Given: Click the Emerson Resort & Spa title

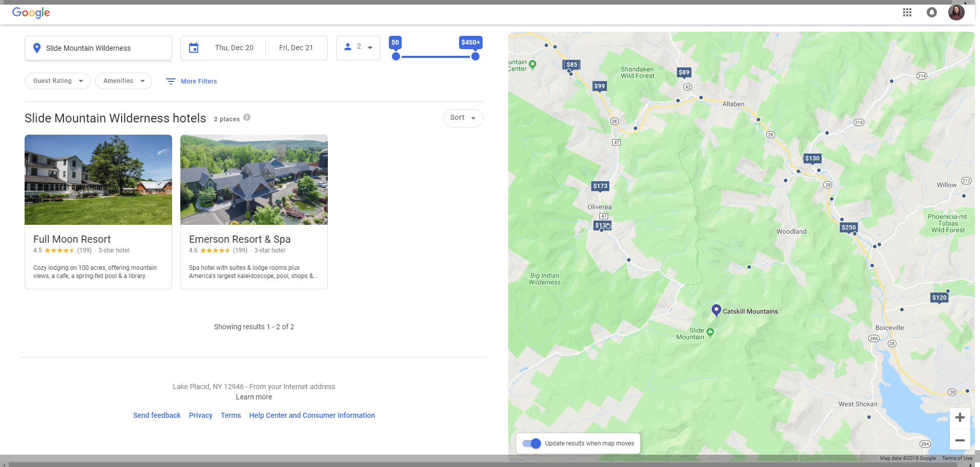Looking at the screenshot, I should 240,239.
